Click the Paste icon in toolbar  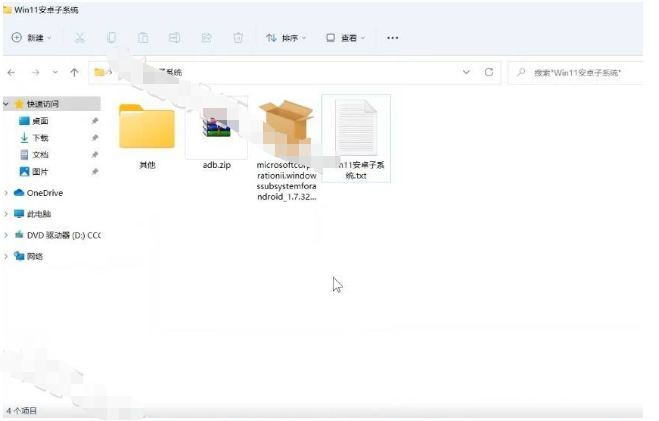[x=143, y=38]
